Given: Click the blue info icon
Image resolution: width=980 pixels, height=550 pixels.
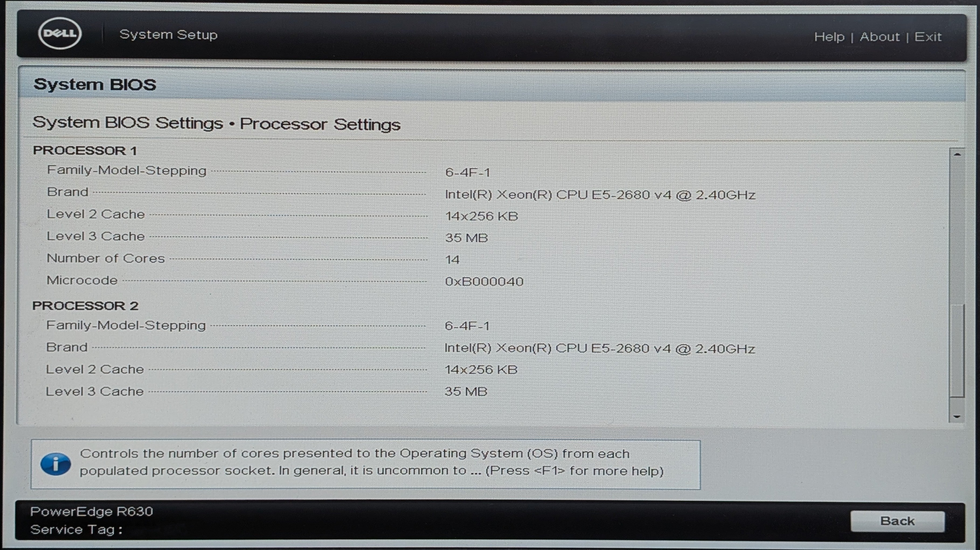Looking at the screenshot, I should click(56, 464).
